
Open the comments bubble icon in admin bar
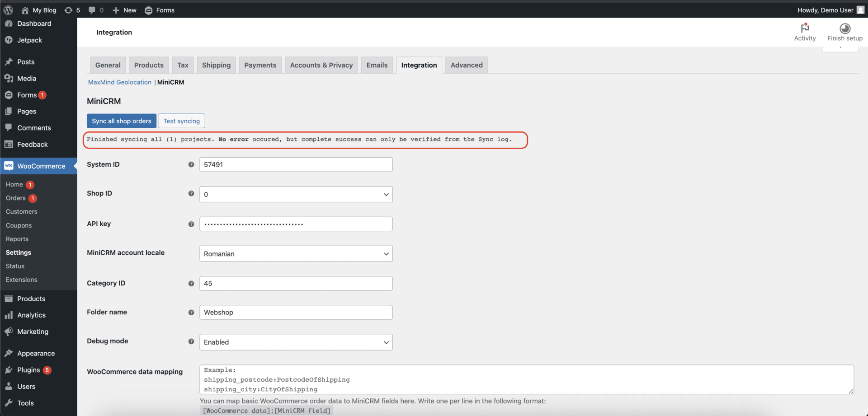(x=92, y=10)
